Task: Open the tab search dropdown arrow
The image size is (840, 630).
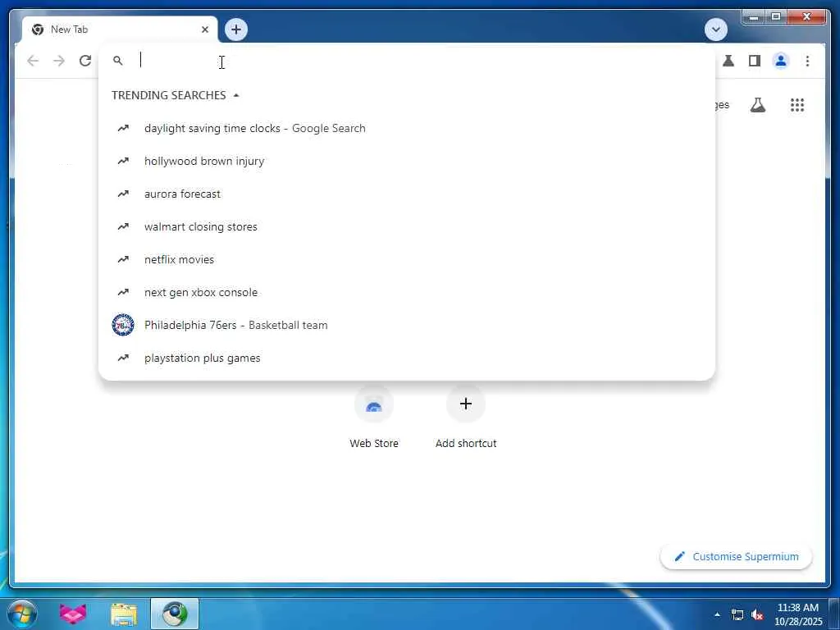Action: (715, 30)
